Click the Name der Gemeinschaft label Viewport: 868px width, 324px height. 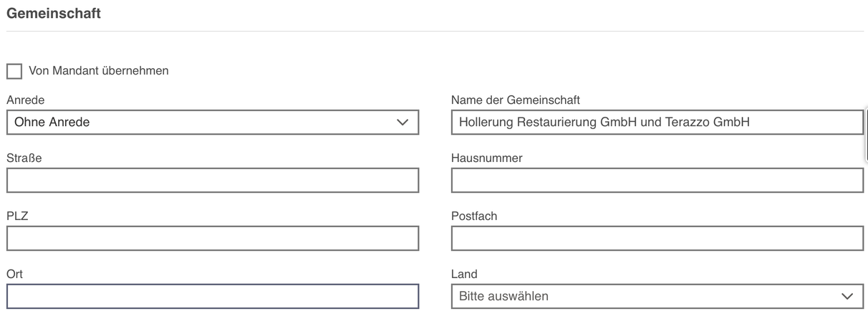(516, 100)
